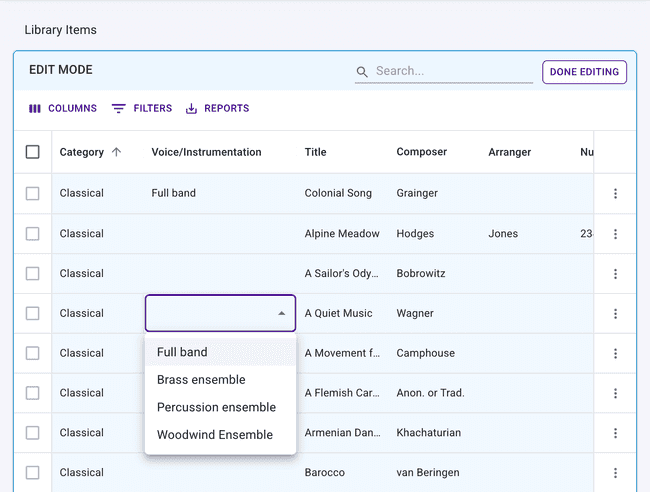
Task: Check the Colonial Song row checkbox
Action: [x=33, y=193]
